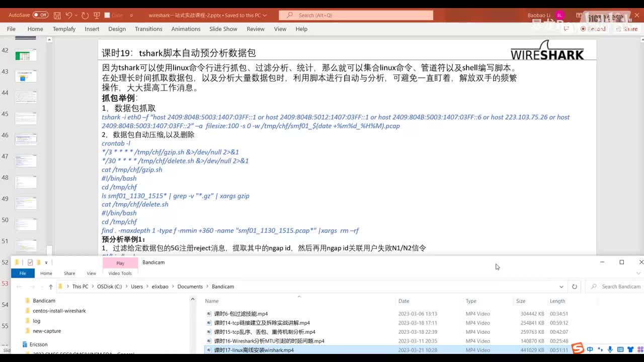Click the Refresh button in Explorer
The image size is (644, 362).
tap(575, 287)
